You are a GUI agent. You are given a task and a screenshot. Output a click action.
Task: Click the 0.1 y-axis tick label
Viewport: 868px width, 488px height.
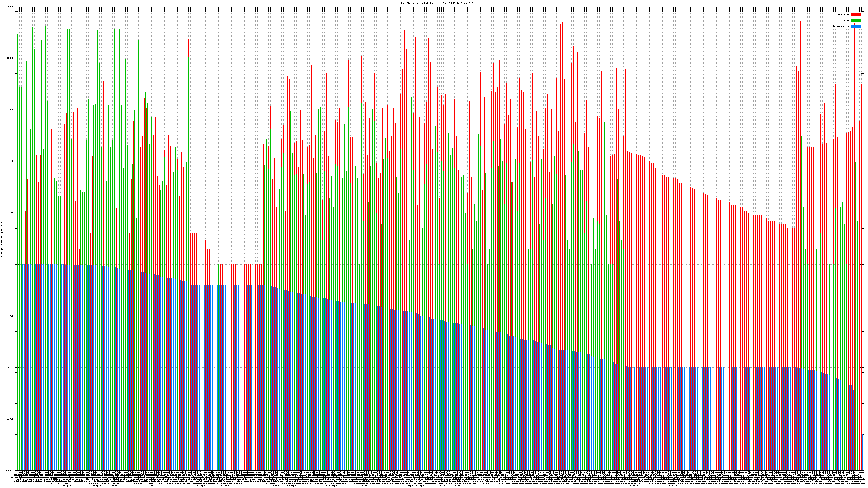pos(12,316)
